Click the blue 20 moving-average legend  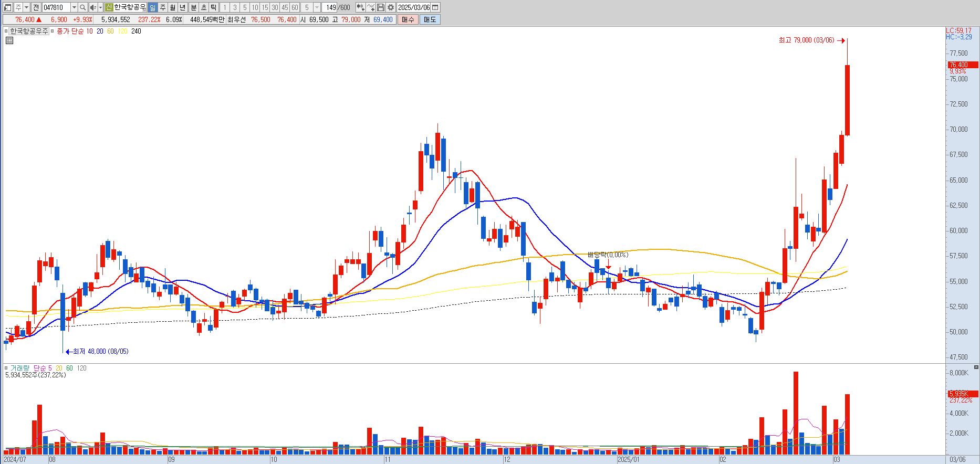click(100, 31)
